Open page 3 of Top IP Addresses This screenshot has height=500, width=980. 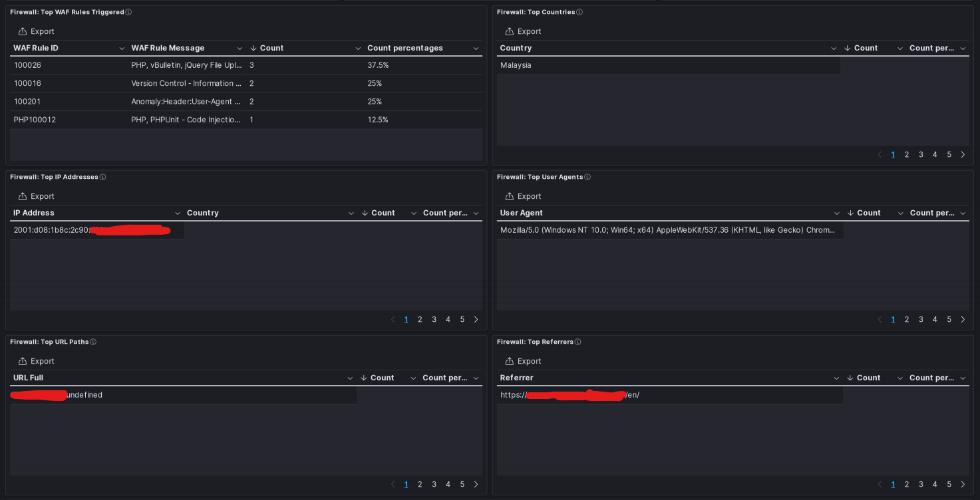[x=434, y=319]
